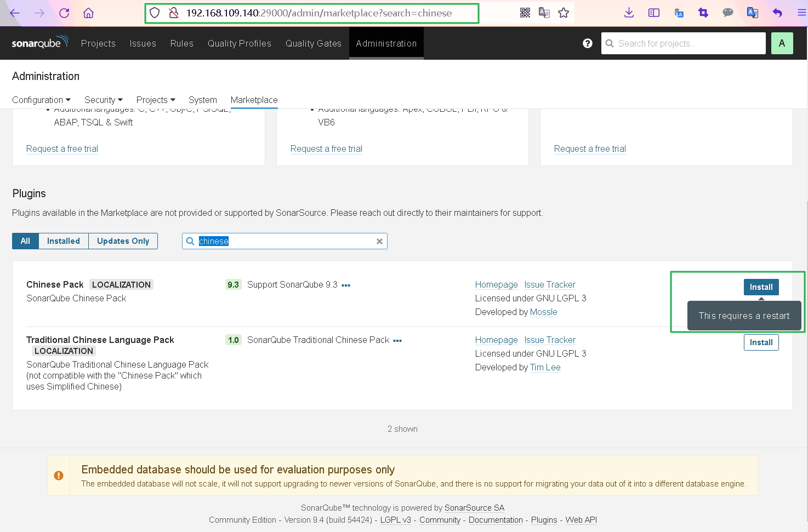Image resolution: width=808 pixels, height=532 pixels.
Task: Open the Mossle developer link
Action: 544,312
